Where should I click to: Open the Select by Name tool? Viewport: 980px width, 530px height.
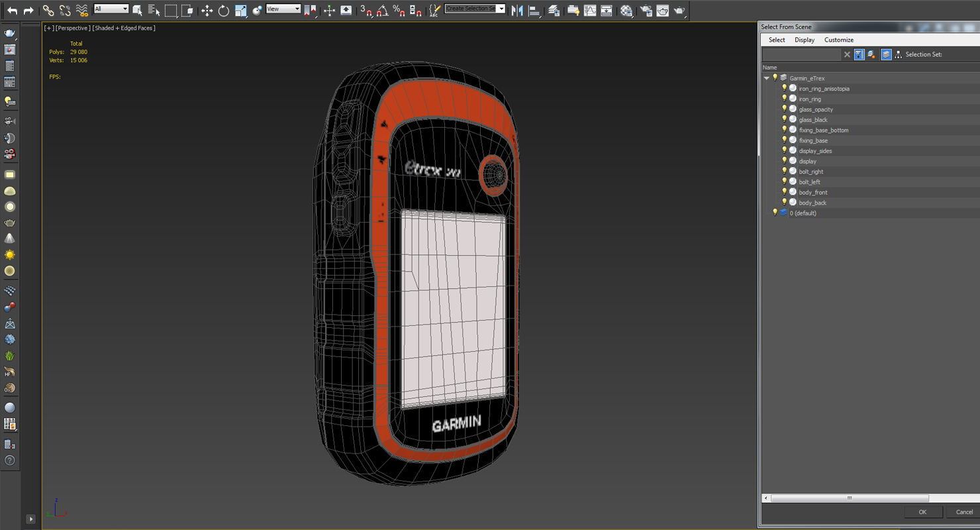(154, 11)
